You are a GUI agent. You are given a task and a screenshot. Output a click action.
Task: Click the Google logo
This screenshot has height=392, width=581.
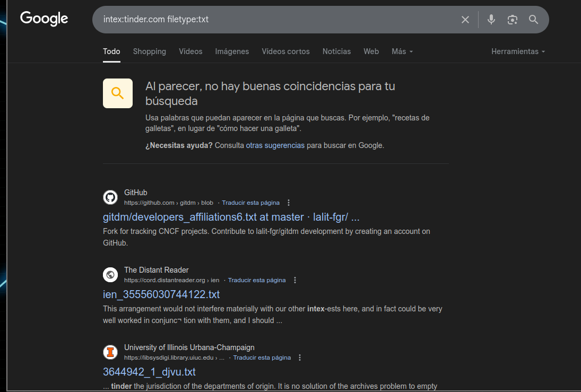click(44, 19)
